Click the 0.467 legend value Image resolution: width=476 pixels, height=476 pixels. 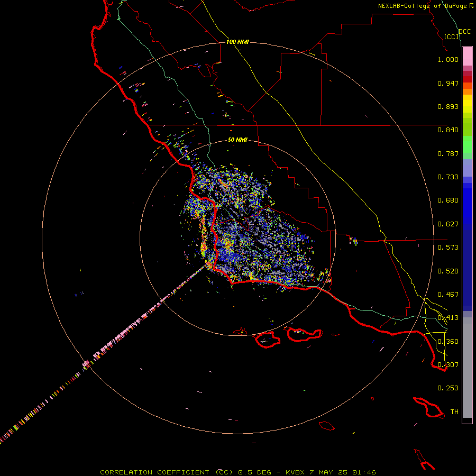click(x=448, y=295)
